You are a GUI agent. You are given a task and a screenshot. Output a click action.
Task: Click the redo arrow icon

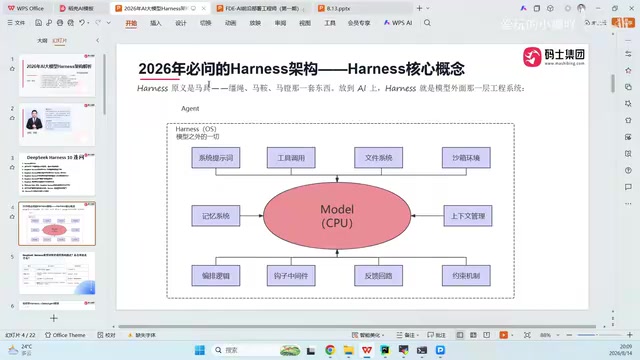pyautogui.click(x=98, y=23)
